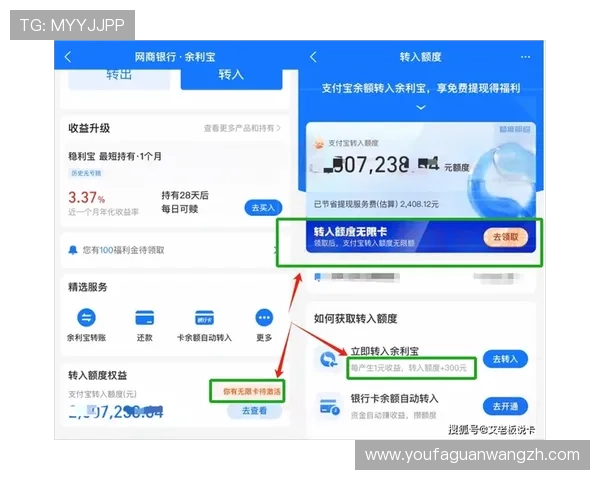Tap the bell notification icon
The height and width of the screenshot is (480, 600).
pyautogui.click(x=73, y=250)
